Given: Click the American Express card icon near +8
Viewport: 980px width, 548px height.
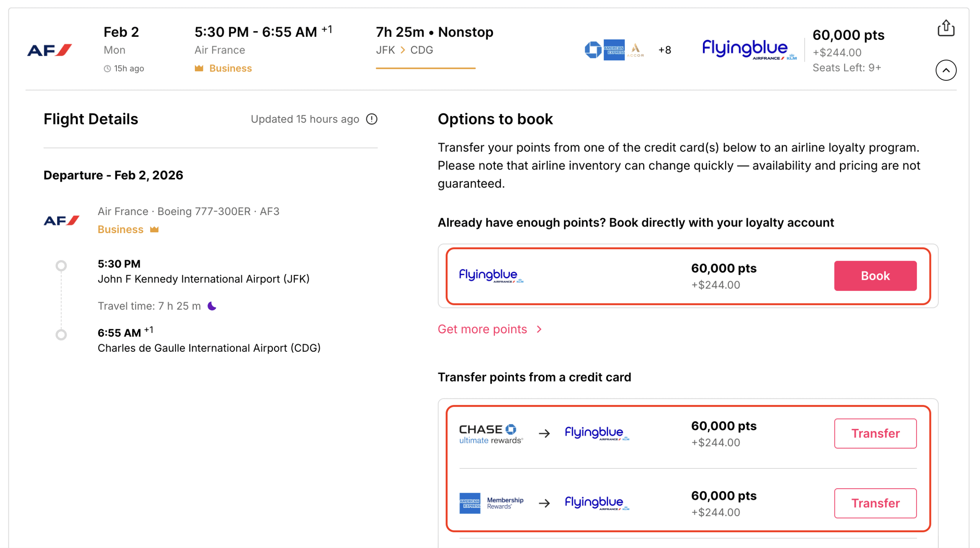Looking at the screenshot, I should [x=614, y=49].
